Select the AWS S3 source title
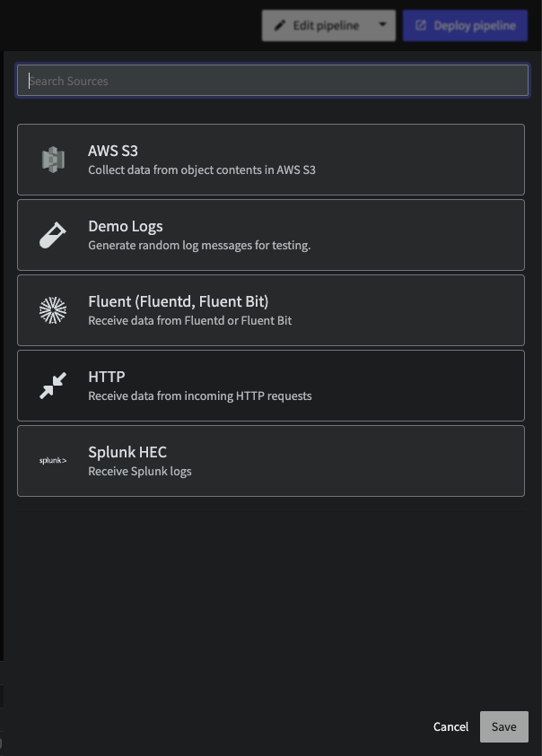The width and height of the screenshot is (542, 756). (113, 151)
